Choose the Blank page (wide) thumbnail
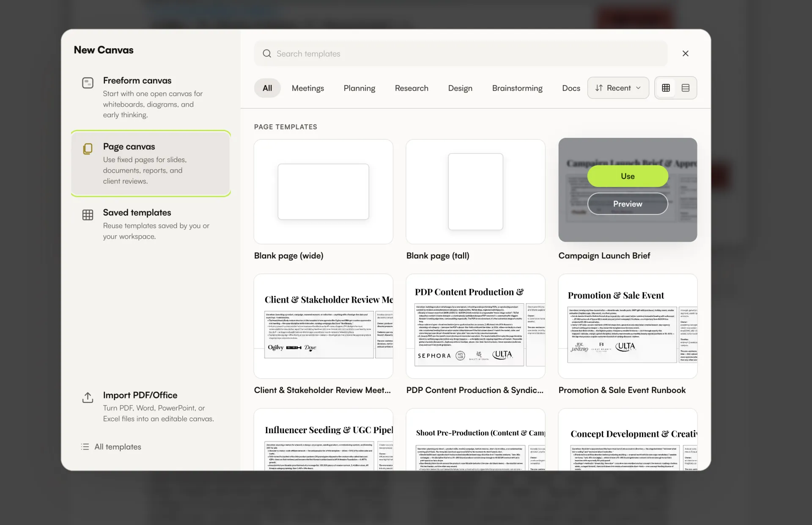 pos(323,192)
